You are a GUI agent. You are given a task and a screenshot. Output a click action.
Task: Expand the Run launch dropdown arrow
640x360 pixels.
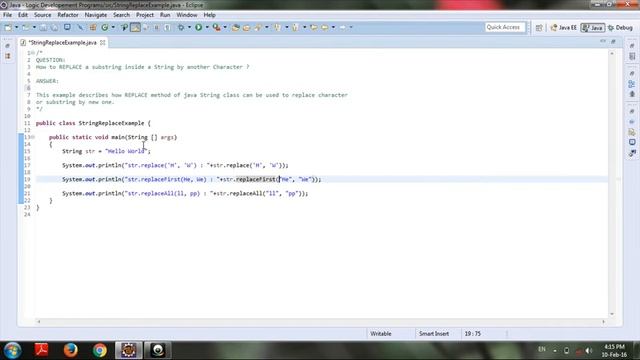click(207, 27)
